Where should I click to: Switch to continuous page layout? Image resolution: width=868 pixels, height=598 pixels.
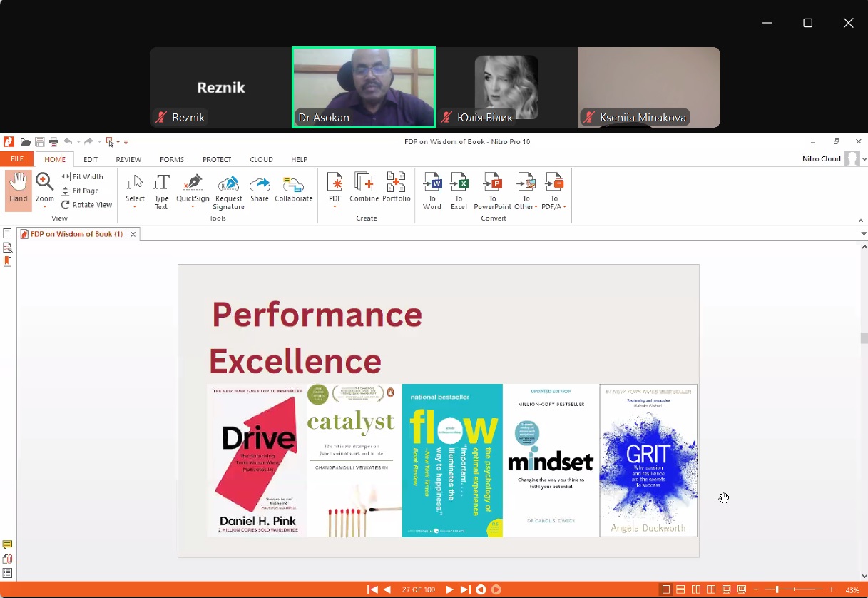[680, 589]
